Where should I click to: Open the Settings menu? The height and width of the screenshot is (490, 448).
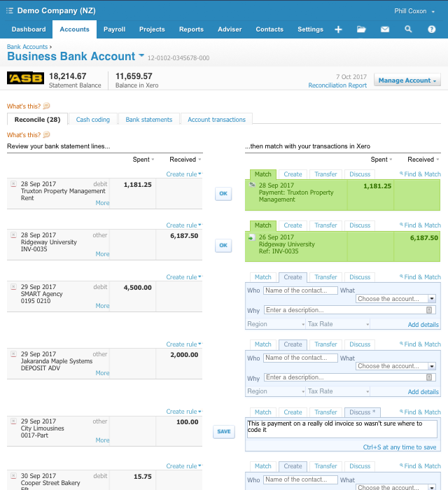pos(310,29)
